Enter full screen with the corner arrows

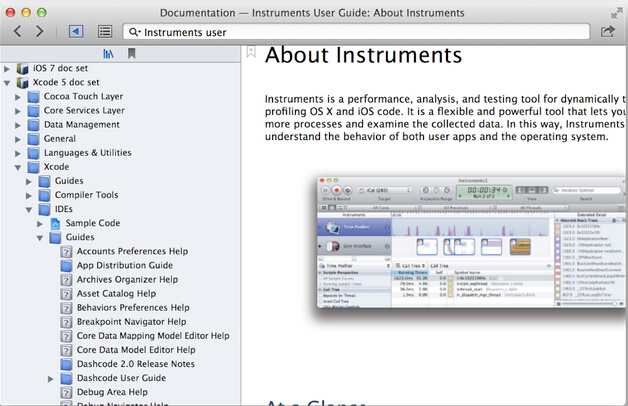pyautogui.click(x=615, y=11)
